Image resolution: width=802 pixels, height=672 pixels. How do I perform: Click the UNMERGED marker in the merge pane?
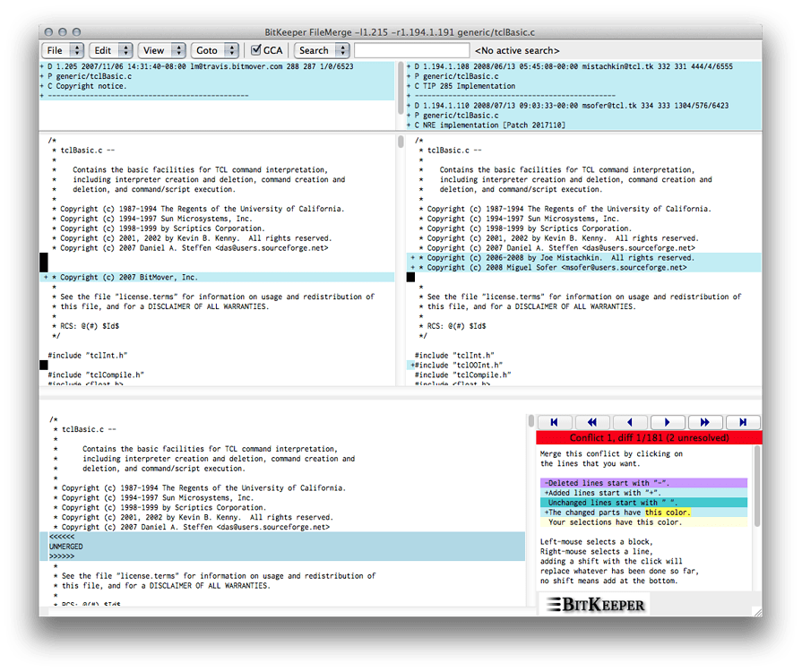pyautogui.click(x=67, y=546)
